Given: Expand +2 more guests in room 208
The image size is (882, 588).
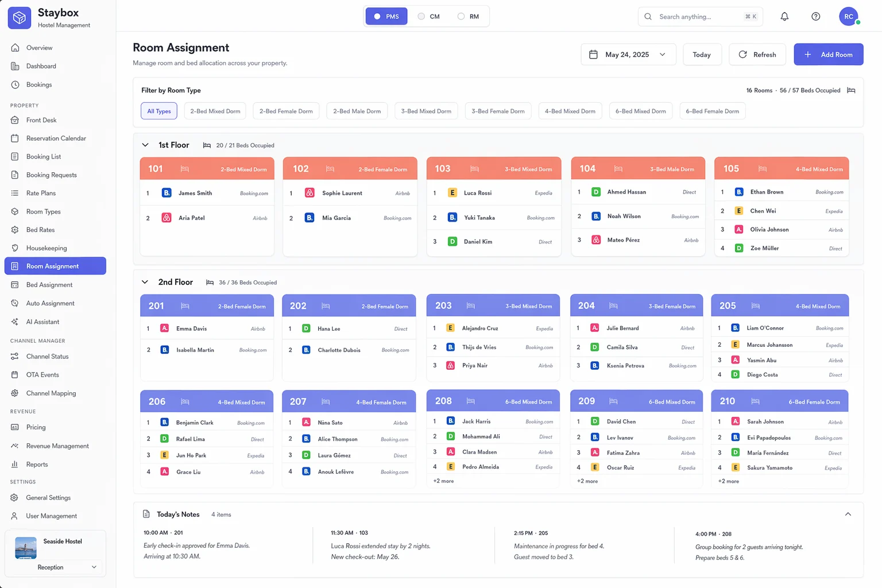Looking at the screenshot, I should [443, 481].
